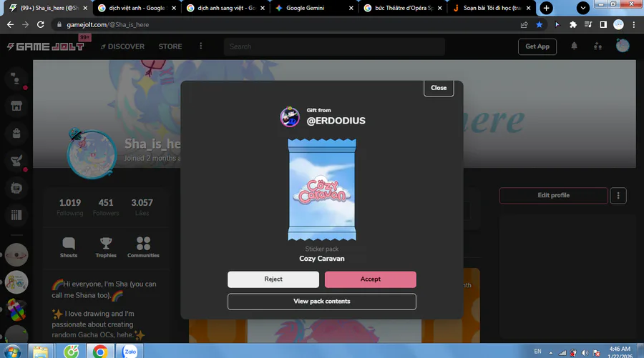Click the @ERDODIUS username
This screenshot has width=644, height=358.
(x=336, y=121)
